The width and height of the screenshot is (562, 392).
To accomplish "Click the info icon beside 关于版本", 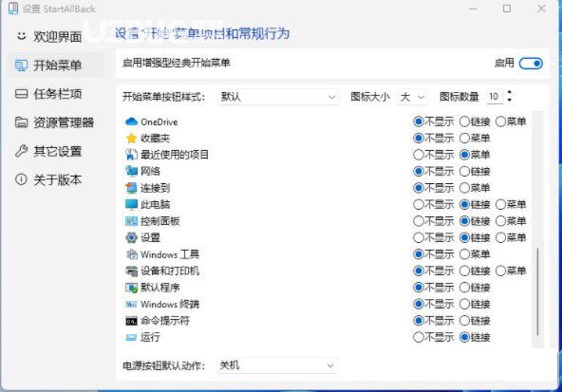I will click(21, 179).
